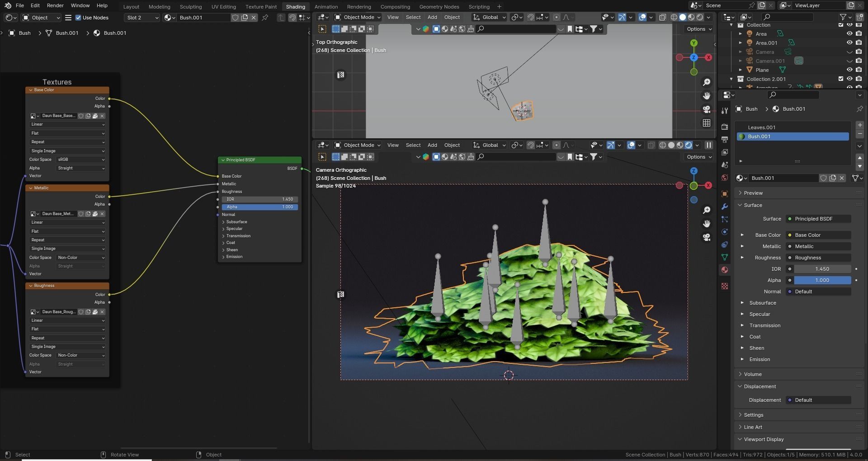Viewport: 868px width, 461px height.
Task: Open Options dropdown in top viewport
Action: point(699,29)
